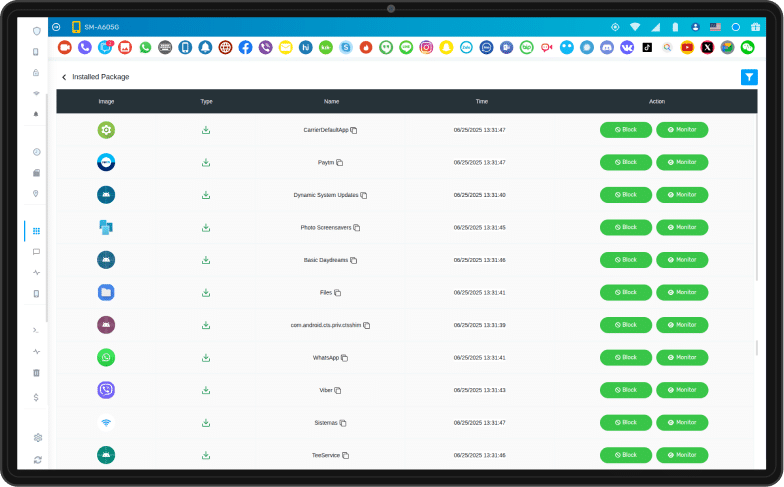Click the GPS target icon in header
Screen dimensions: 784x487
pyautogui.click(x=615, y=27)
